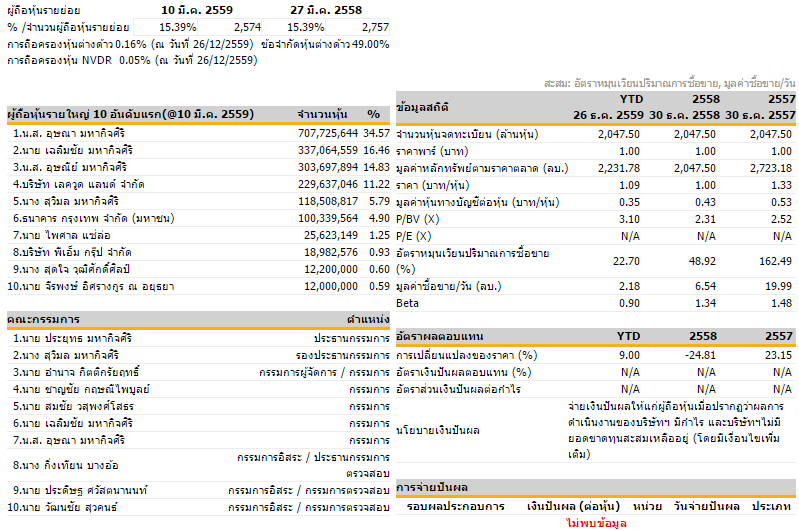Image resolution: width=799 pixels, height=530 pixels.
Task: Click วันจ่ายปันผล column header
Action: [706, 507]
